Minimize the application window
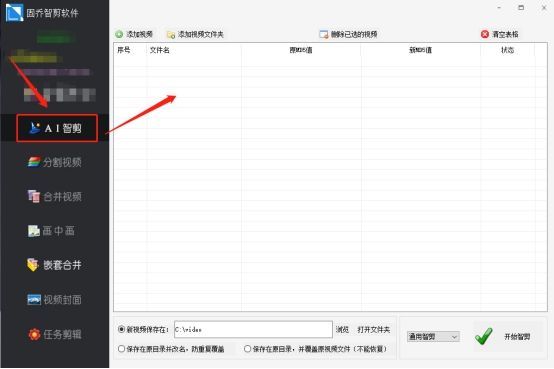This screenshot has width=554, height=369. tap(499, 8)
